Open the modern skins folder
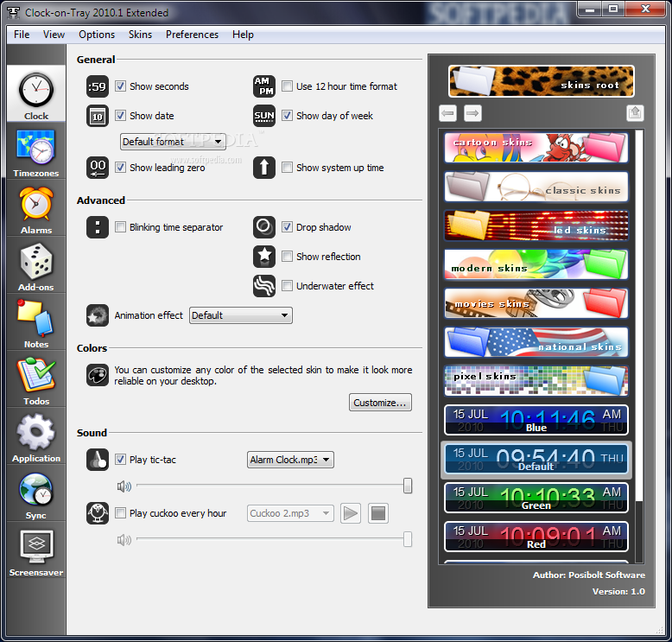 coord(536,264)
